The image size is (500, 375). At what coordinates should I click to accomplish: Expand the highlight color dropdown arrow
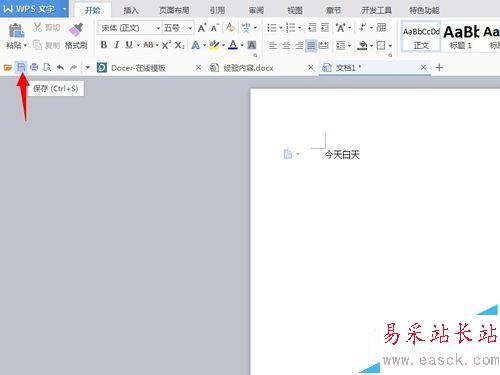click(x=223, y=45)
